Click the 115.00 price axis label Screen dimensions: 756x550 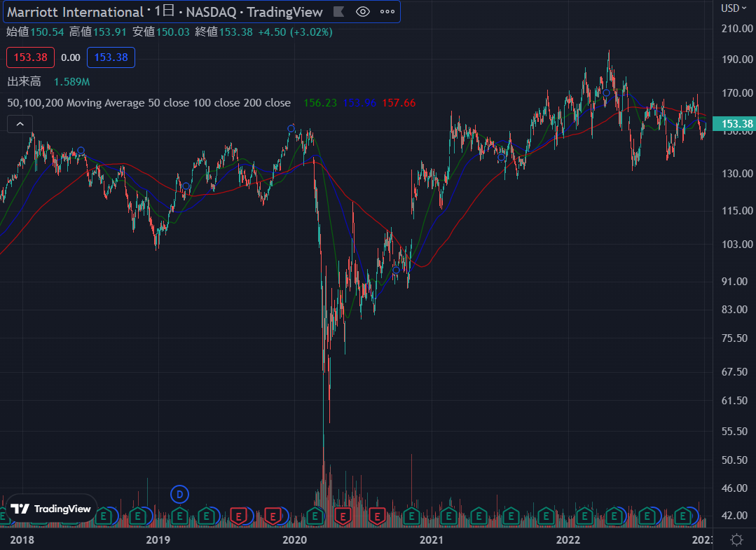coord(737,211)
